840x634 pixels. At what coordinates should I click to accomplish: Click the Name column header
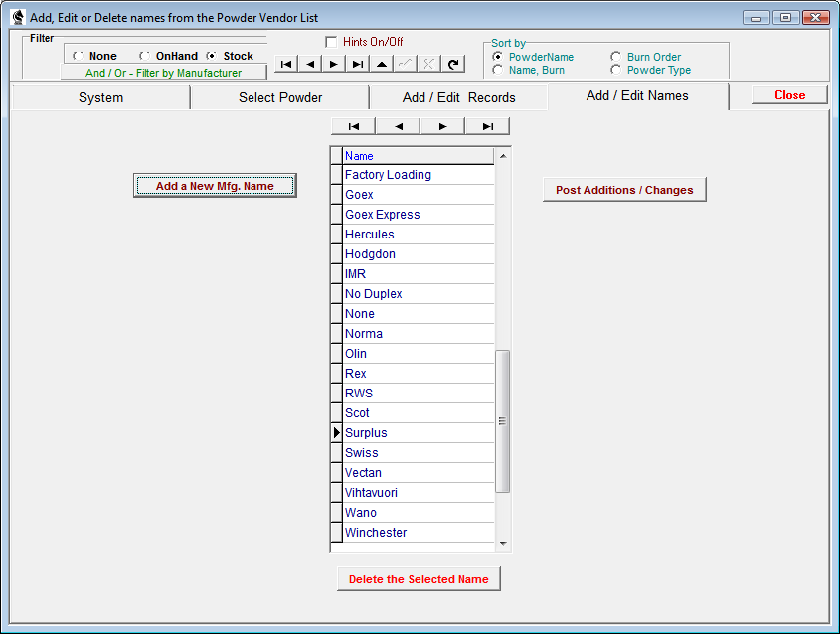click(418, 156)
